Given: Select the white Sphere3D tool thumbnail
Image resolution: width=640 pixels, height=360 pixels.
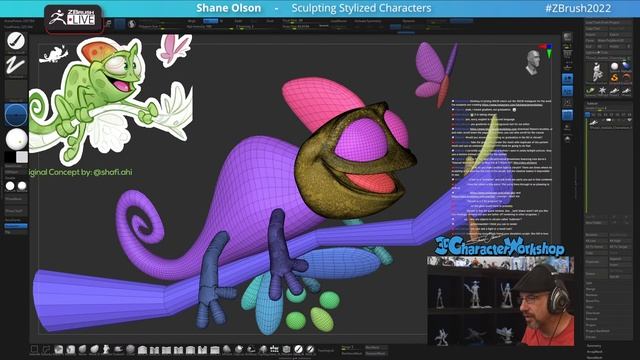Looking at the screenshot, I should click(x=614, y=67).
